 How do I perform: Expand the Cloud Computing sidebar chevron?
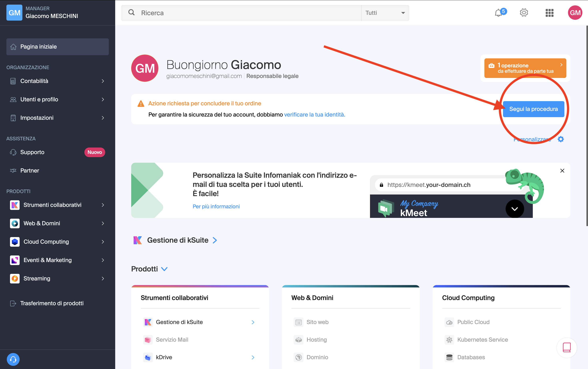click(x=103, y=242)
